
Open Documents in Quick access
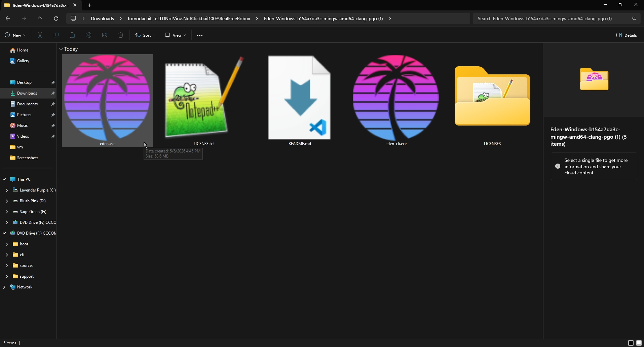click(x=28, y=104)
